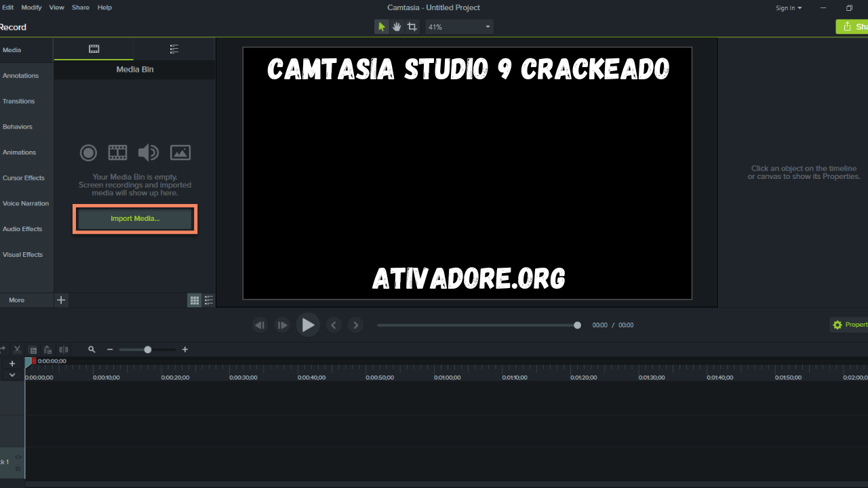Open the Visual Effects tab
The image size is (868, 488).
[x=26, y=255]
